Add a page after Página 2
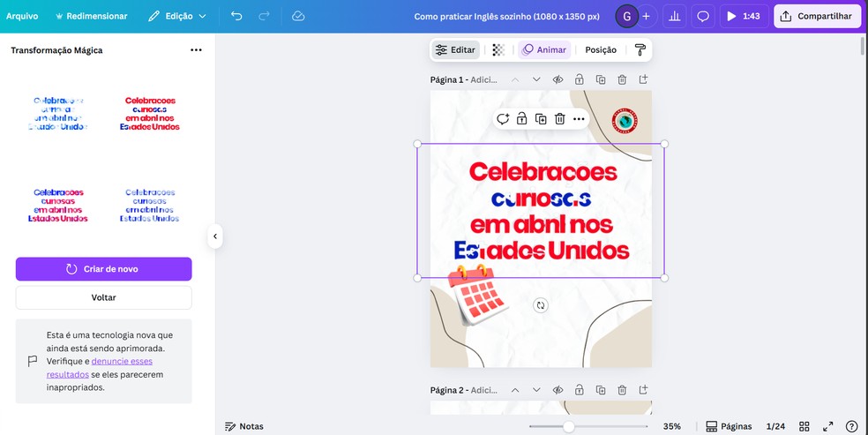The image size is (868, 435). (x=643, y=390)
